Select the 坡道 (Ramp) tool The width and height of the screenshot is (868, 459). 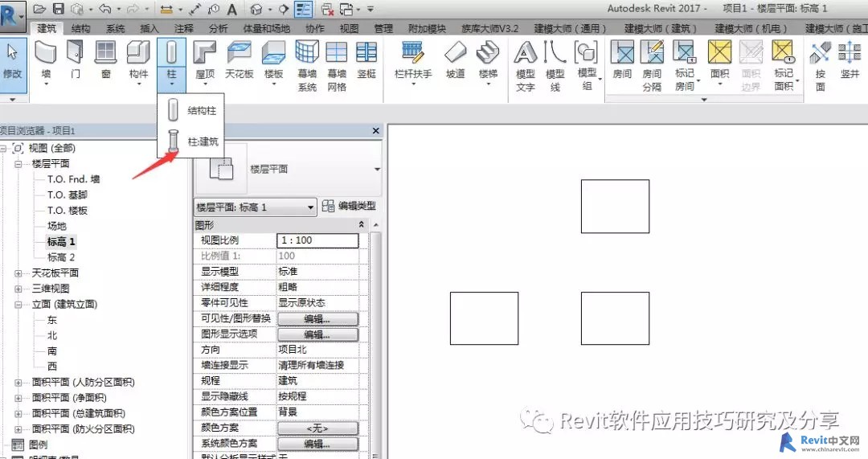tap(455, 59)
